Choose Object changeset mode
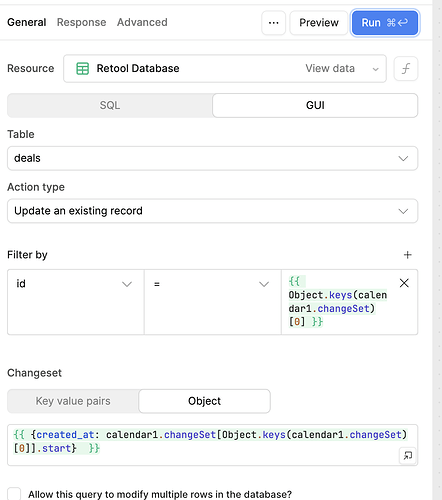Screen dimensions: 442x500 click(x=204, y=401)
